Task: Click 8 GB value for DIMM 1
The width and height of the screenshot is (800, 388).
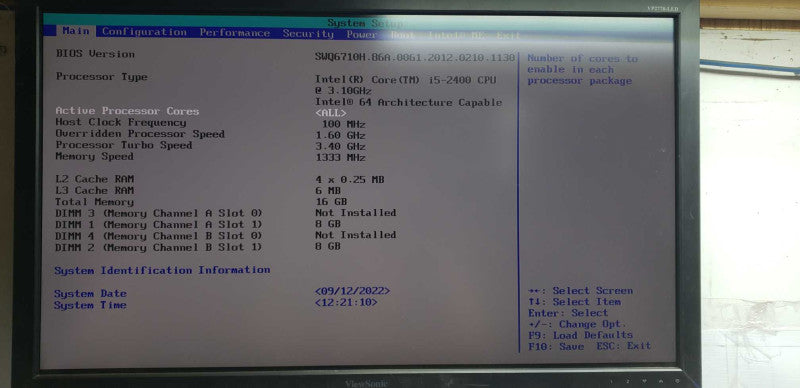Action: [x=328, y=224]
